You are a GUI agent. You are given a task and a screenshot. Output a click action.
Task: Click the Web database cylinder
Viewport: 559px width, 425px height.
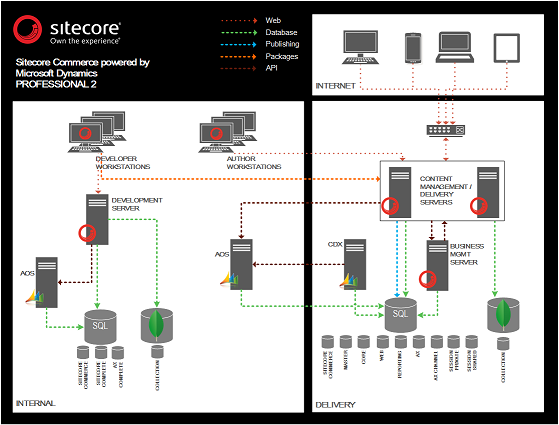(x=383, y=342)
